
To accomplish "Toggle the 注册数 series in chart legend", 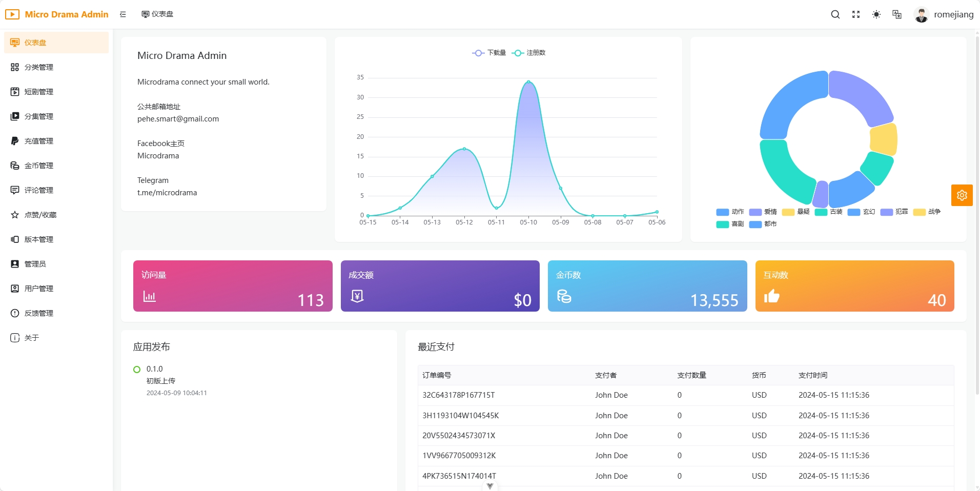I will (x=529, y=53).
